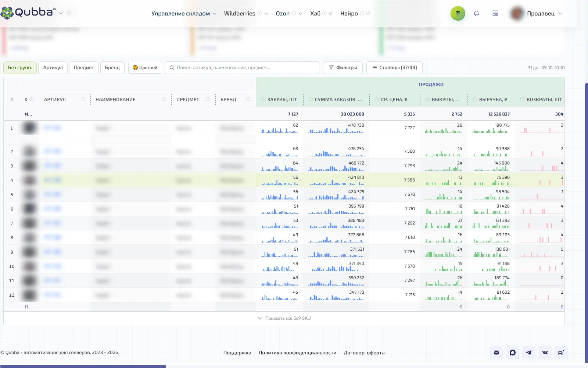Click info icon in Наименование column header
588x368 pixels.
pyautogui.click(x=164, y=99)
